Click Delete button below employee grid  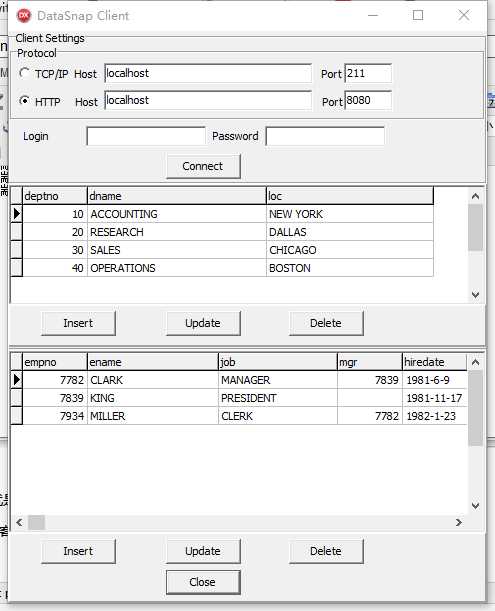click(326, 551)
